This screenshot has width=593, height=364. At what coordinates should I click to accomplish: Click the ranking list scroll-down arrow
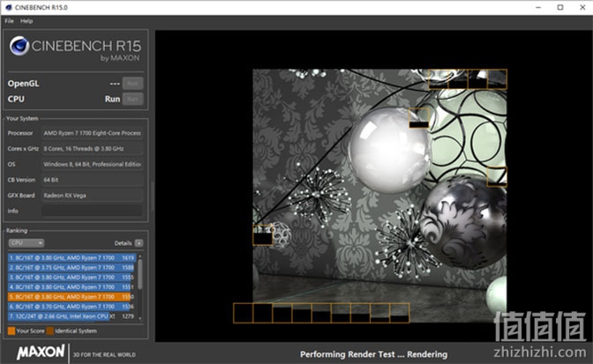click(140, 319)
